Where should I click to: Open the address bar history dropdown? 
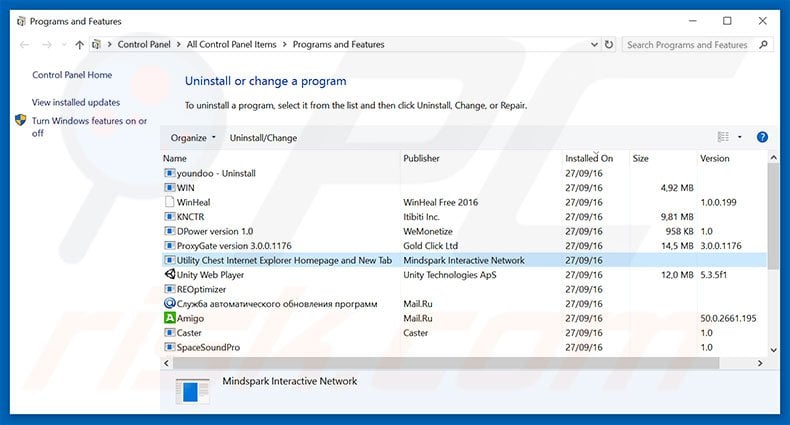(x=595, y=44)
